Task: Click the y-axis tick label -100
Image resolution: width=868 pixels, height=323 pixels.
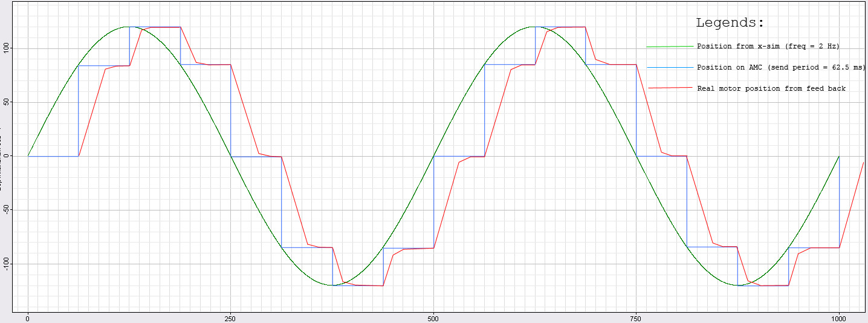Action: tap(6, 264)
